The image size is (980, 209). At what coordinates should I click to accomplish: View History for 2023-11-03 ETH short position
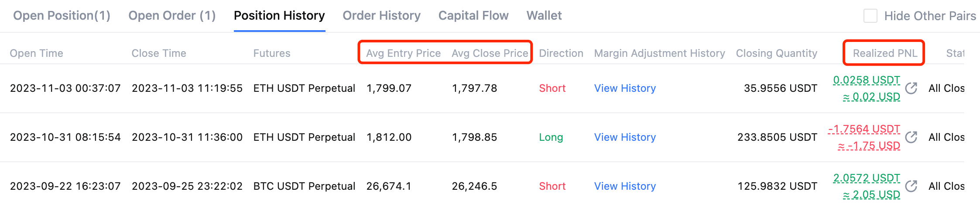click(x=625, y=88)
